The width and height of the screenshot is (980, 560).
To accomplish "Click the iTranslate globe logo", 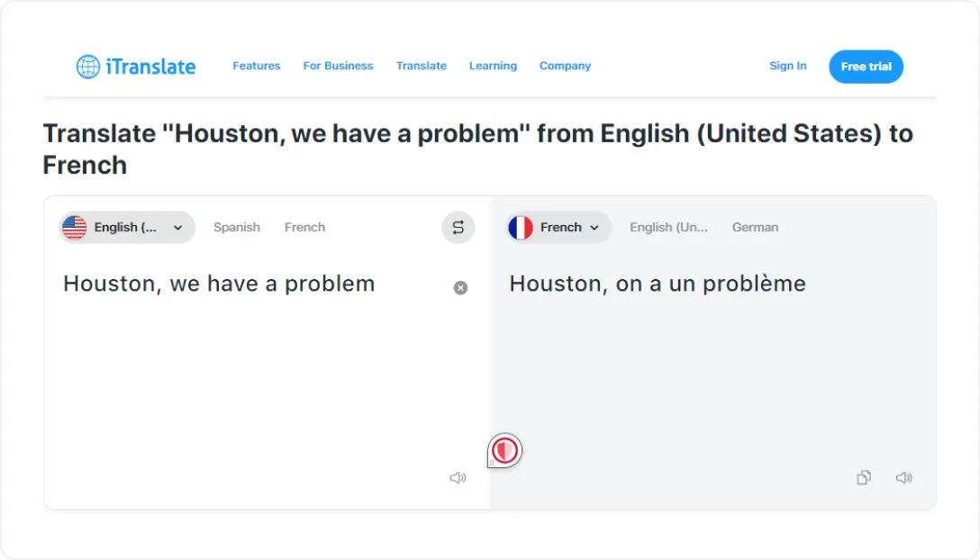I will tap(88, 67).
